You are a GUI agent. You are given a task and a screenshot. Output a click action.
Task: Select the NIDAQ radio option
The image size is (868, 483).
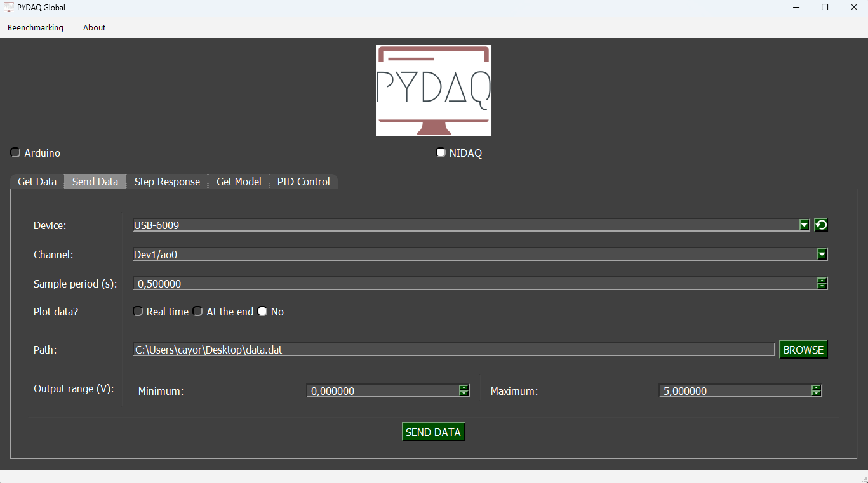coord(441,153)
